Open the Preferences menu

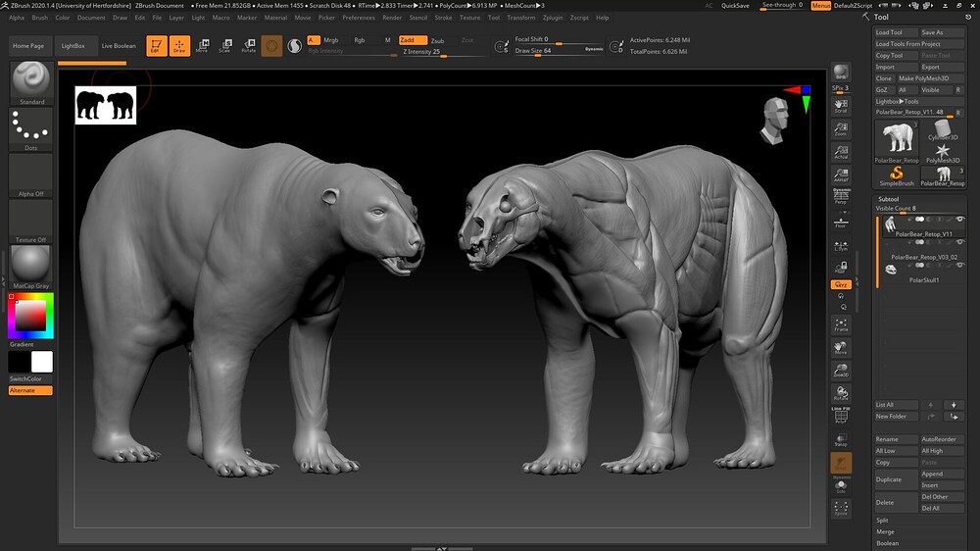click(358, 18)
